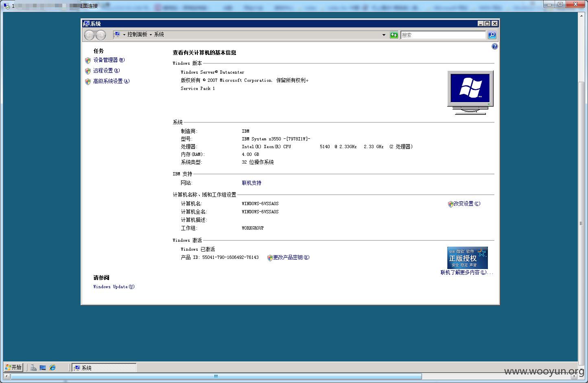Open the 开始 Start menu
The height and width of the screenshot is (383, 588).
[13, 367]
